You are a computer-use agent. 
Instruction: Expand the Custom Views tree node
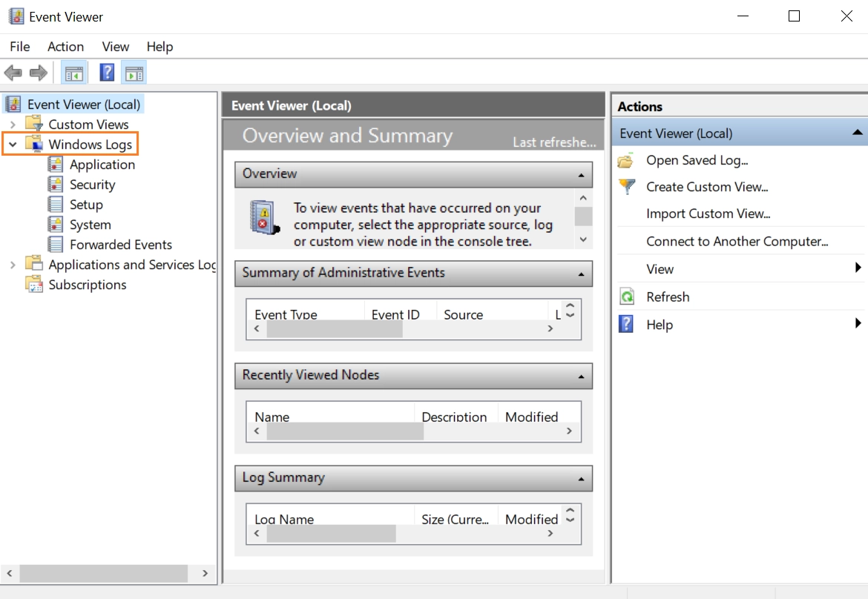coord(13,125)
